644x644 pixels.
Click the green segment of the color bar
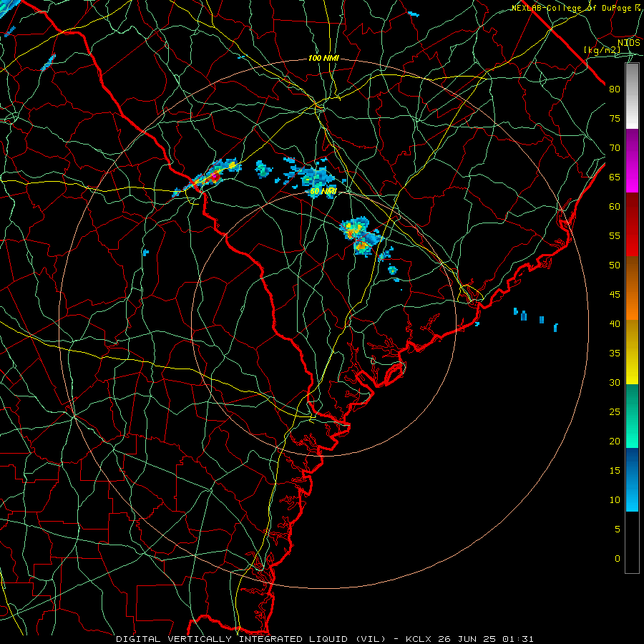[632, 416]
